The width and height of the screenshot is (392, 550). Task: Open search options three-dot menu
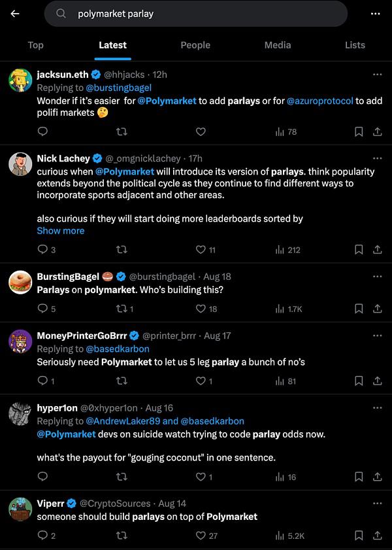point(375,14)
